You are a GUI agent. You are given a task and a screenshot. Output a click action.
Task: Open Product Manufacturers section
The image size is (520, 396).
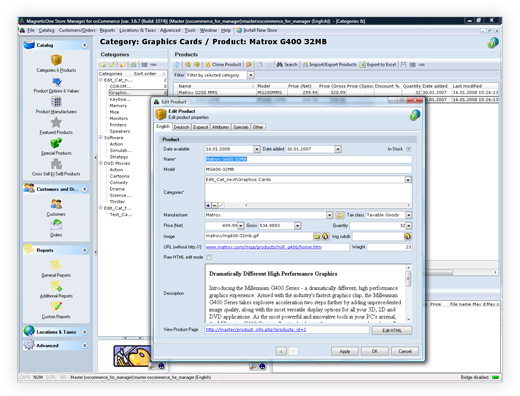coord(56,105)
